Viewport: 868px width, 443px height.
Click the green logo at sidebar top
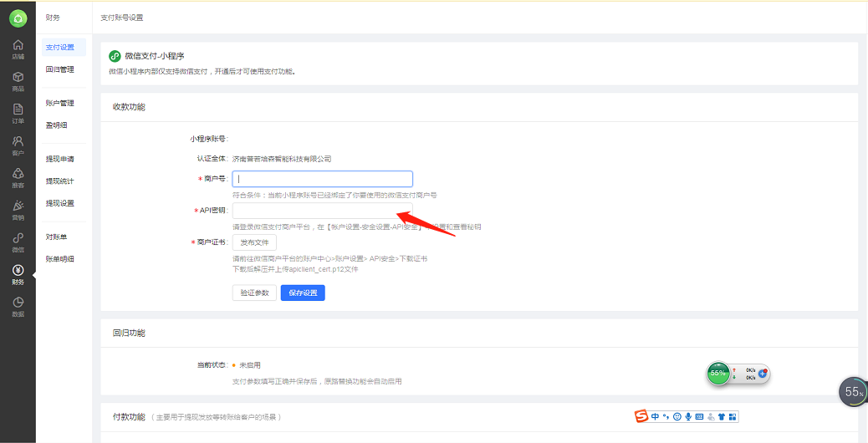coord(18,18)
